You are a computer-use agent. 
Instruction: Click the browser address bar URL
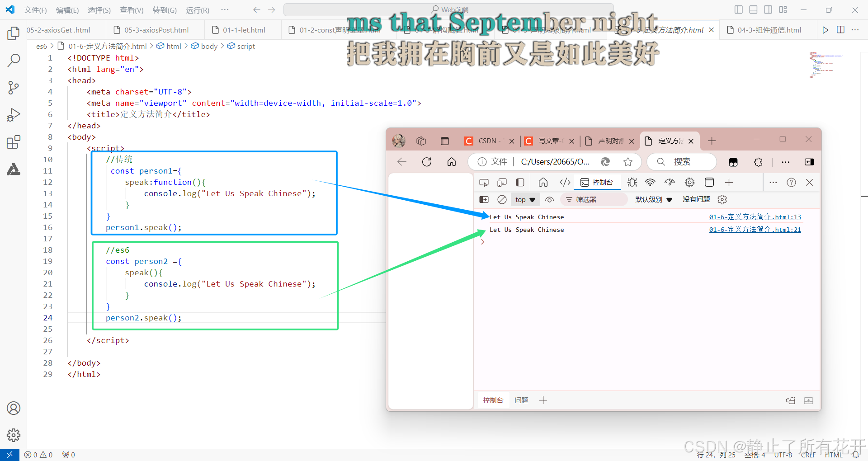(x=555, y=162)
